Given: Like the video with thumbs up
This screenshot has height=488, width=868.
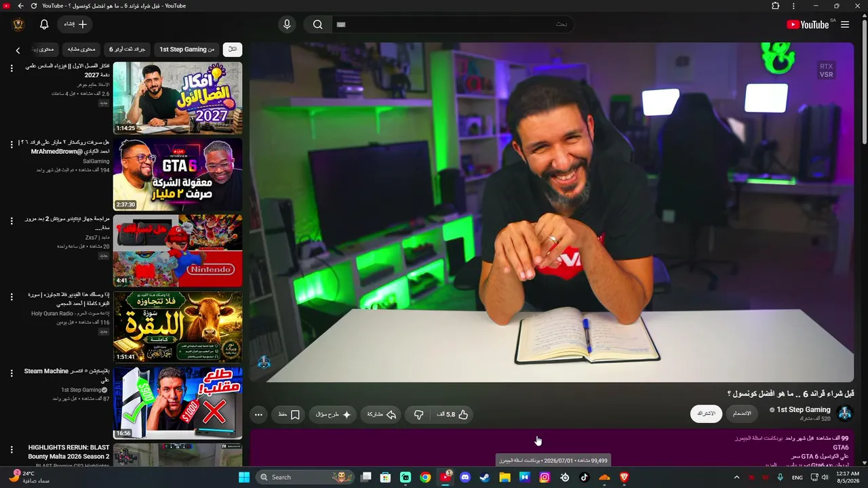Looking at the screenshot, I should [456, 414].
